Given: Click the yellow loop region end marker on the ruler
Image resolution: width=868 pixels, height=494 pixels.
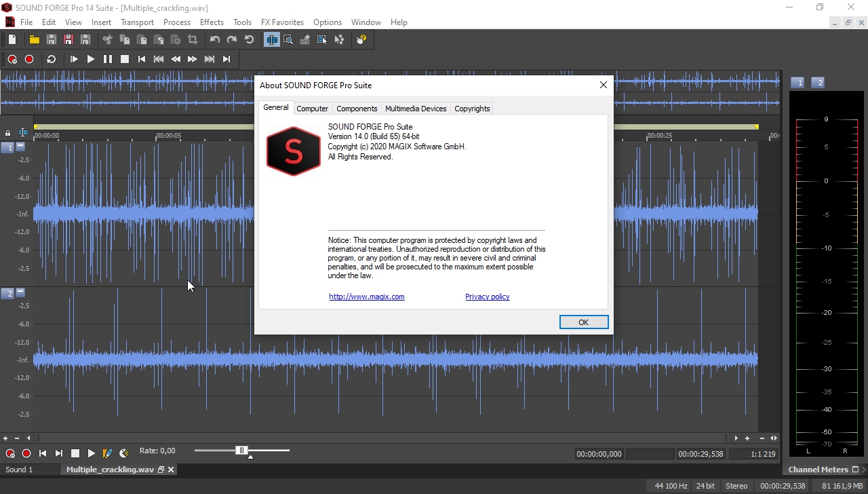Looking at the screenshot, I should coord(755,127).
